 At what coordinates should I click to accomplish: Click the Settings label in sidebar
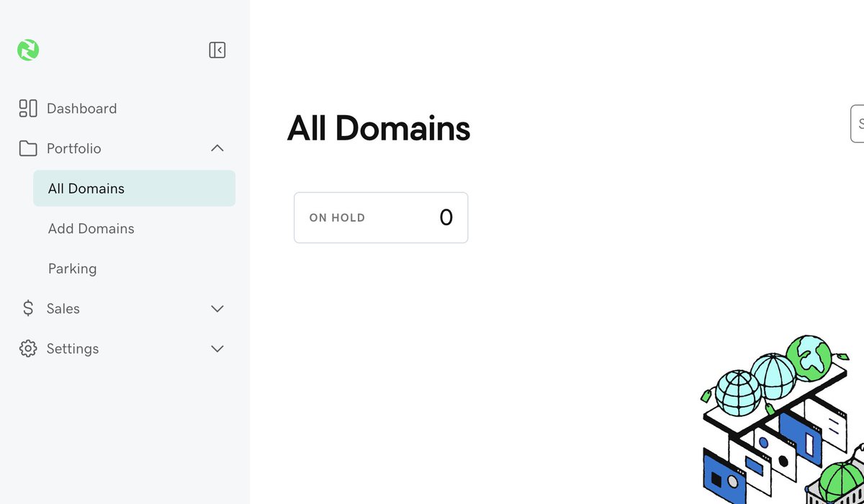(73, 348)
